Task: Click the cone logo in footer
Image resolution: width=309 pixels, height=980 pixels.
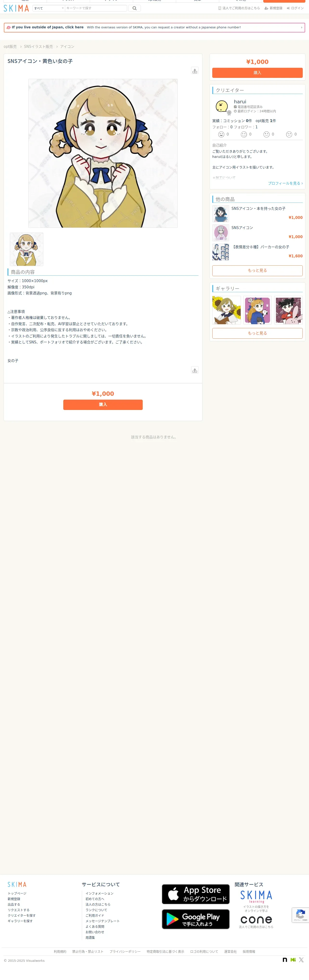Action: pyautogui.click(x=256, y=920)
